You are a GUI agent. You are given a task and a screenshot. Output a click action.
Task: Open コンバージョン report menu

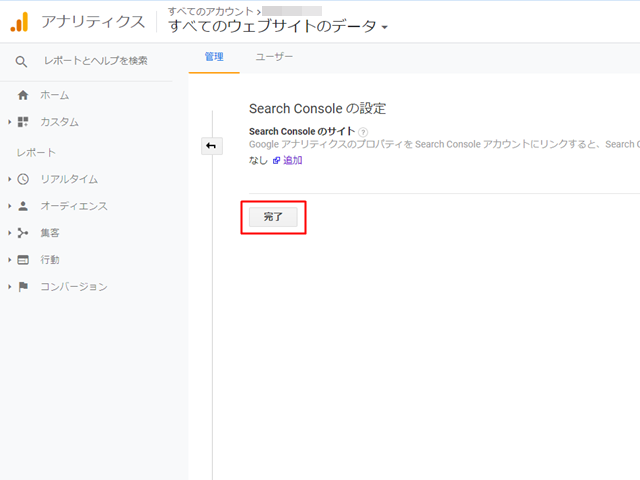point(74,287)
